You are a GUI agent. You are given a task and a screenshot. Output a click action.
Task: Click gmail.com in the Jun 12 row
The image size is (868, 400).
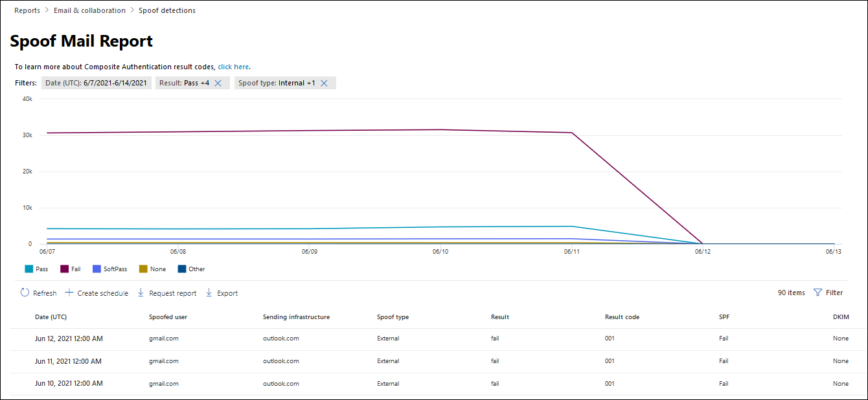[163, 339]
